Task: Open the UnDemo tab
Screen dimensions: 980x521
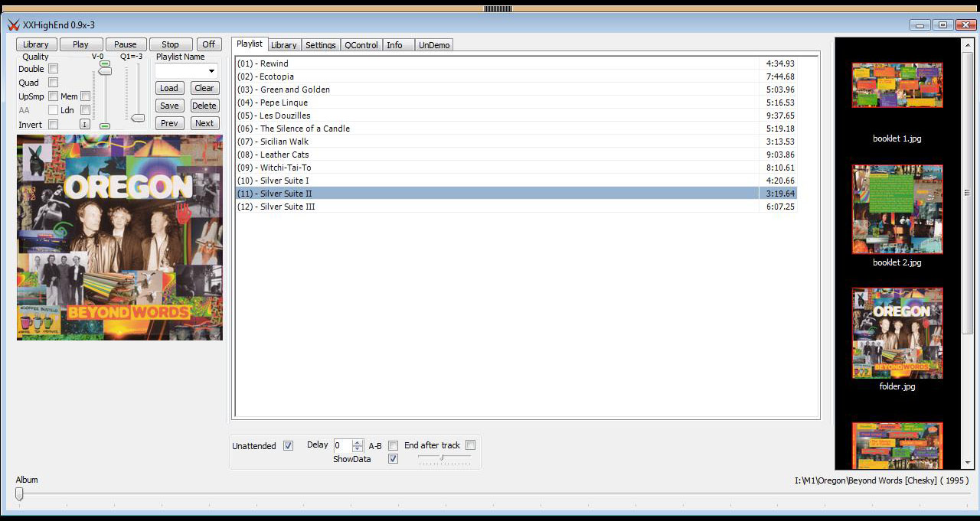Action: 435,45
